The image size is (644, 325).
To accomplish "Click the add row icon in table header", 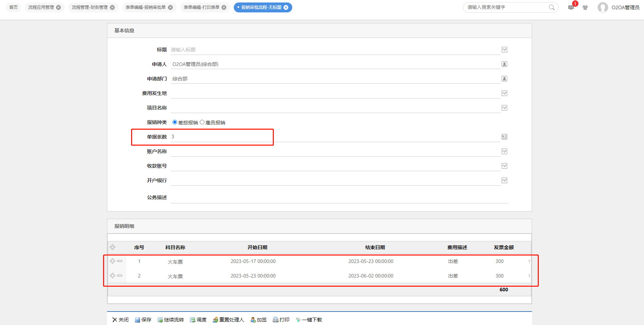I will tap(113, 247).
